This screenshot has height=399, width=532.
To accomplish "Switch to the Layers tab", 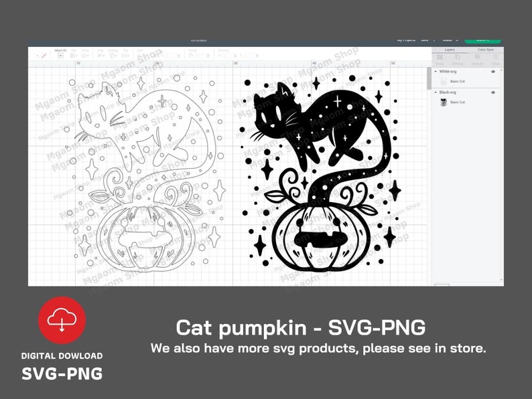I will 450,50.
